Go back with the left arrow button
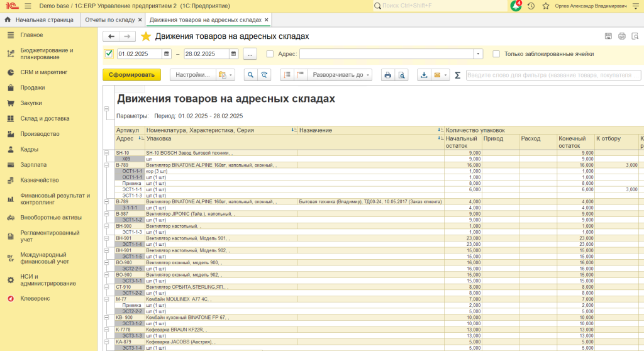This screenshot has height=351, width=644. click(111, 36)
